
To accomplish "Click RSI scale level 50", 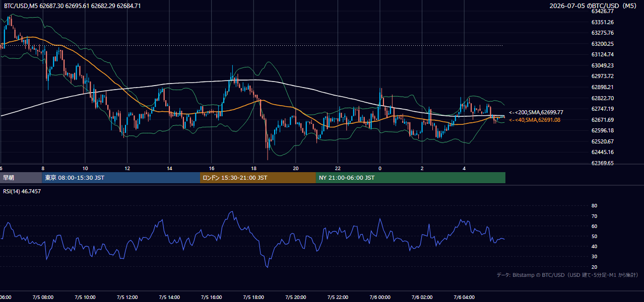I will pyautogui.click(x=594, y=236).
